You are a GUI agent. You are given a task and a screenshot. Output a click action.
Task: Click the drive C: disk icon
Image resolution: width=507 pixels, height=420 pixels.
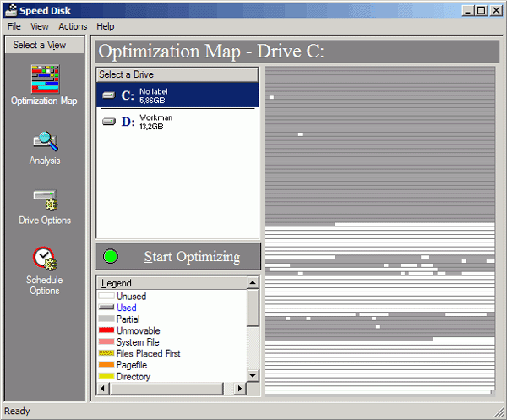(x=108, y=95)
